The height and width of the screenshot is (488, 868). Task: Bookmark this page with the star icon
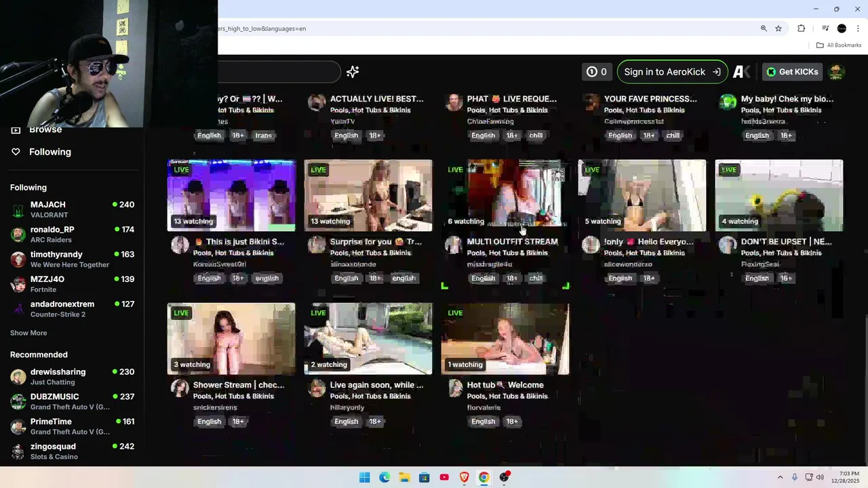[x=778, y=28]
